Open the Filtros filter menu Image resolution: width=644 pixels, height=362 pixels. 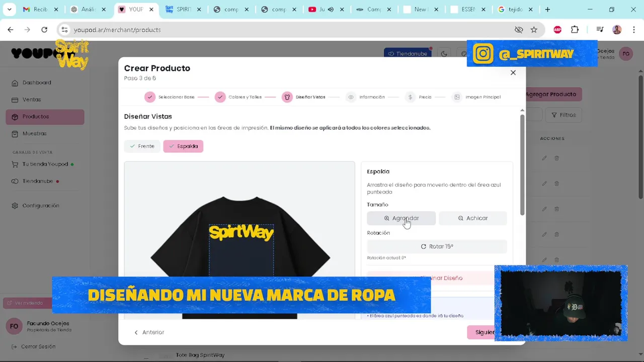tap(563, 115)
